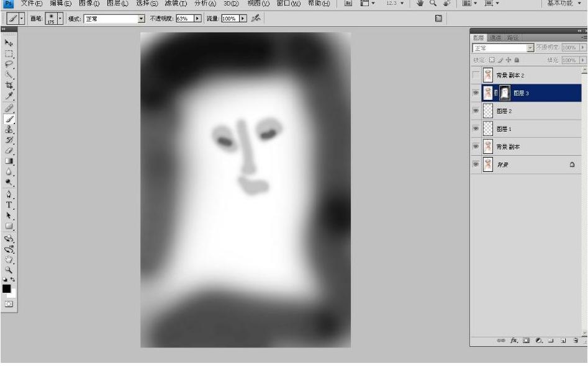Open the 滤镜 menu
The height and width of the screenshot is (366, 588).
tap(176, 3)
